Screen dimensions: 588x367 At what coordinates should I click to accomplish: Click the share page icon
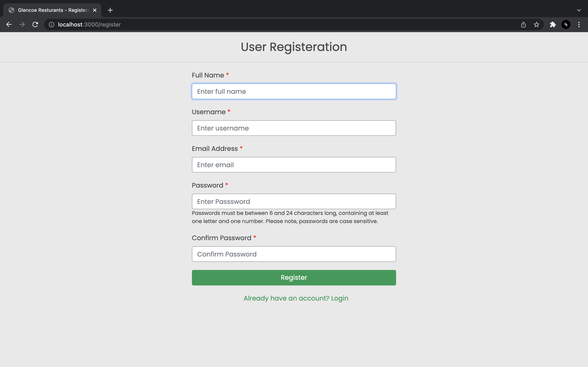(523, 24)
